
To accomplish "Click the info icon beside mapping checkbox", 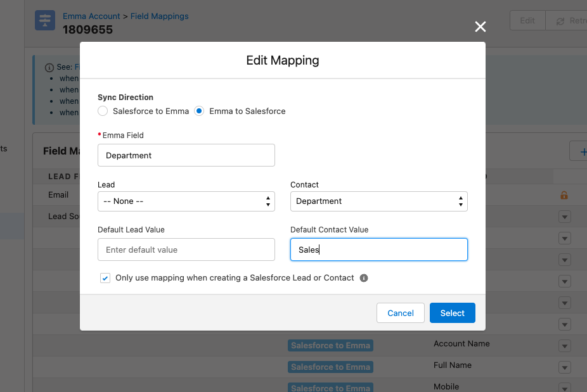I will [364, 278].
